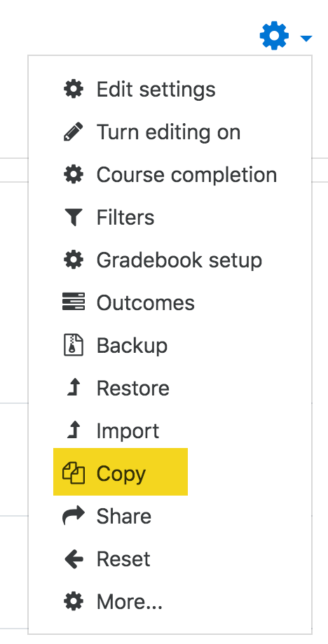
Task: Click the blue gear actions menu icon
Action: point(274,36)
